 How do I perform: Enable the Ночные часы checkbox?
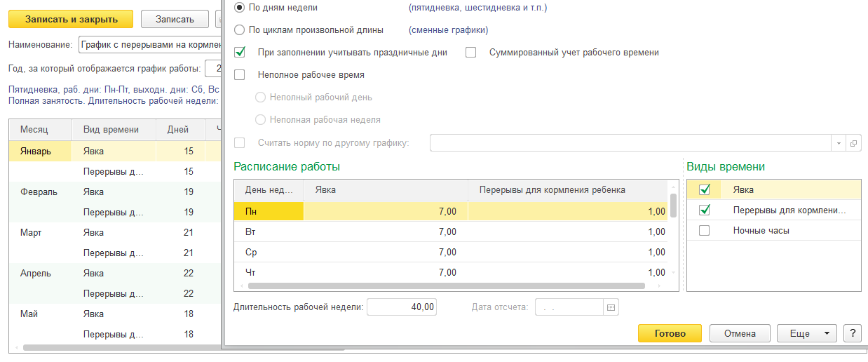(x=705, y=230)
